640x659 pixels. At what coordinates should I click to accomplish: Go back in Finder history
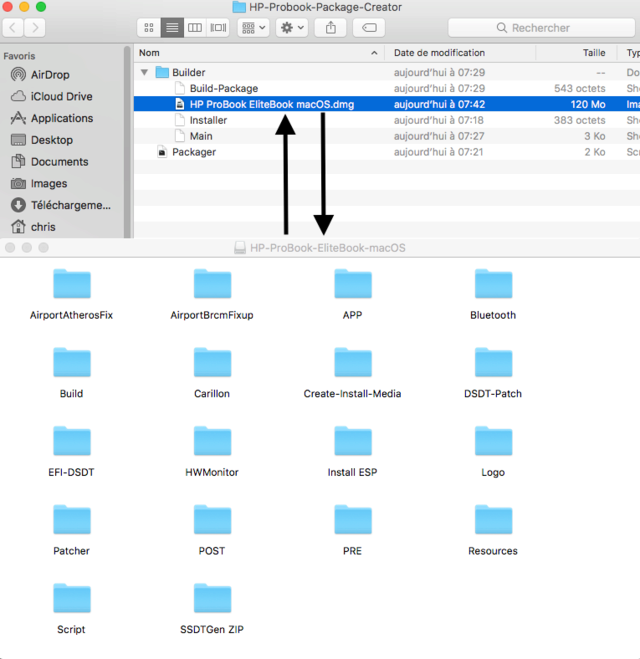(13, 28)
